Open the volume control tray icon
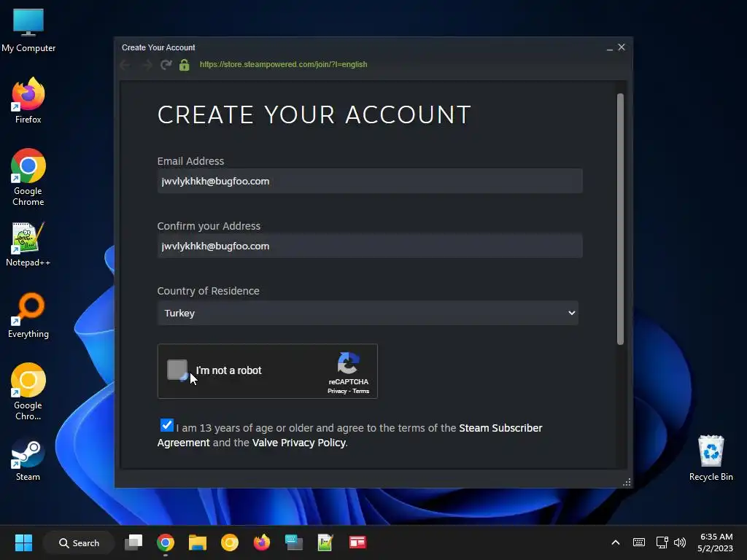The image size is (747, 560). click(x=680, y=542)
